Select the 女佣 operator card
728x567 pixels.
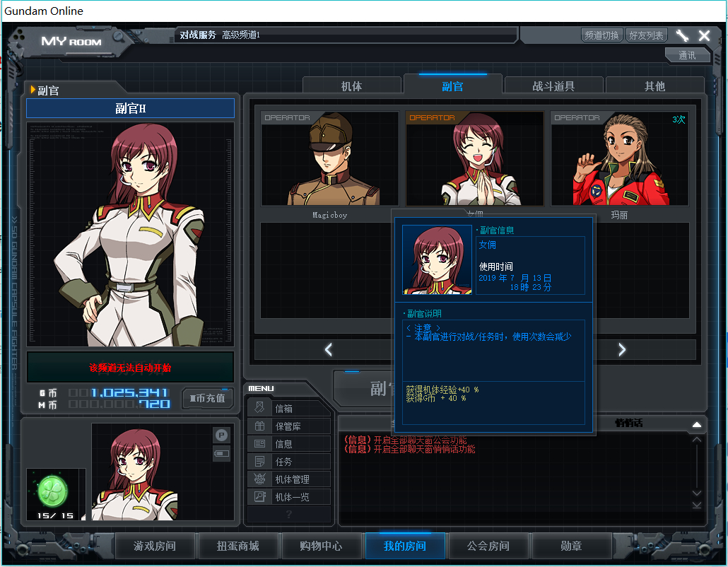(x=474, y=159)
